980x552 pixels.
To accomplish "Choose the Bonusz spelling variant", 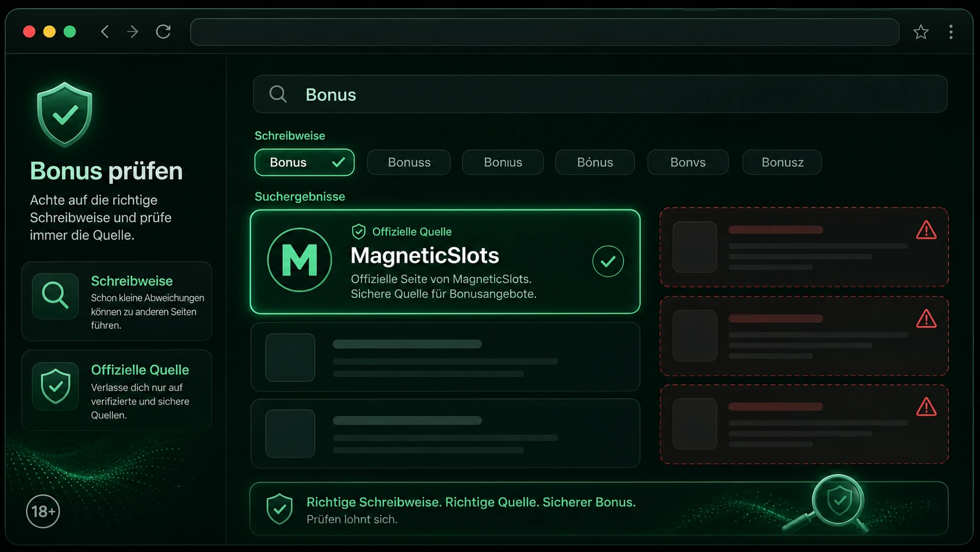I will click(782, 162).
